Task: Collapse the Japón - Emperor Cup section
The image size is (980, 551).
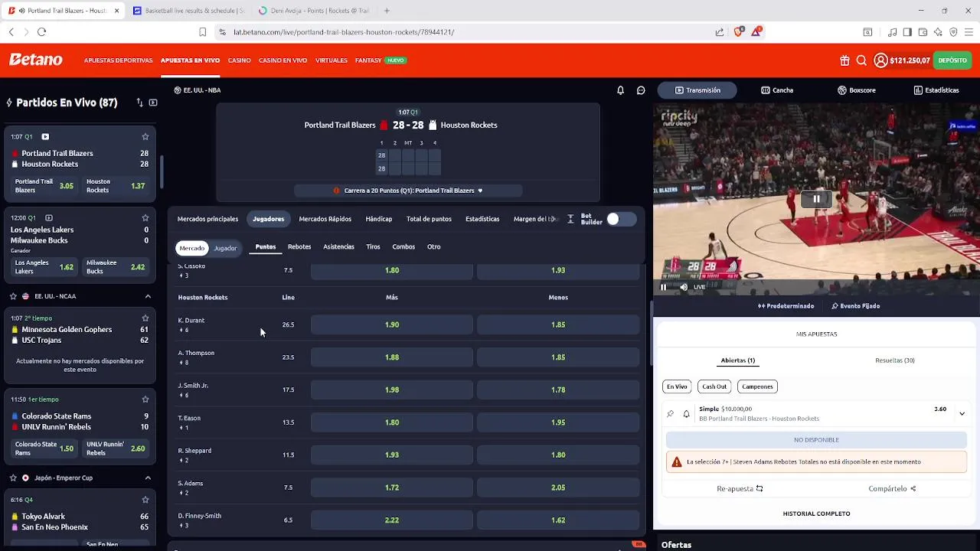Action: (148, 478)
